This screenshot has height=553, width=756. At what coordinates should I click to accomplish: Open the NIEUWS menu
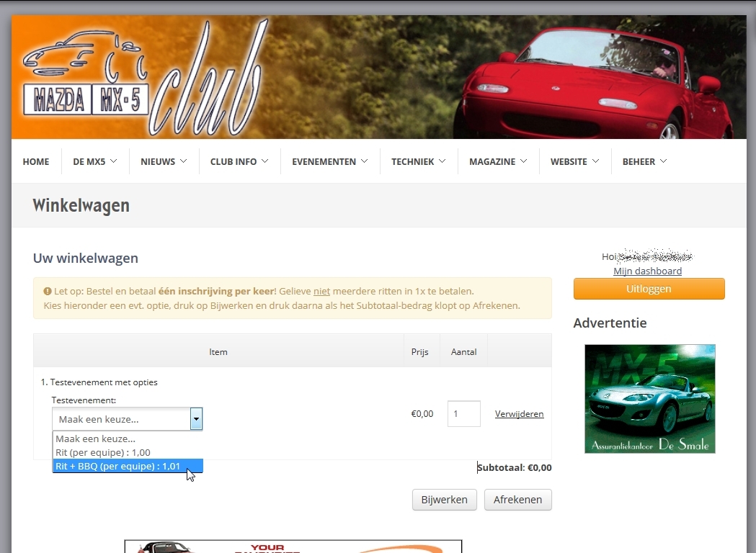click(x=164, y=161)
